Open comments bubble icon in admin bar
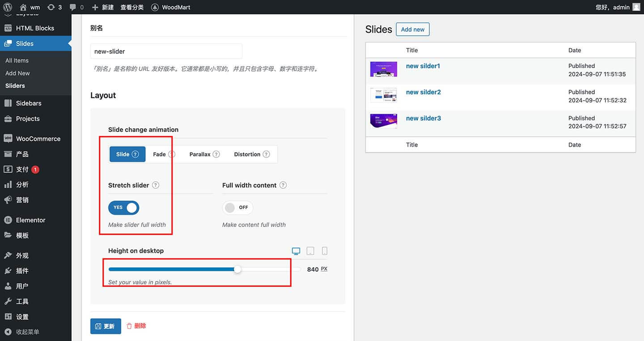 point(73,7)
